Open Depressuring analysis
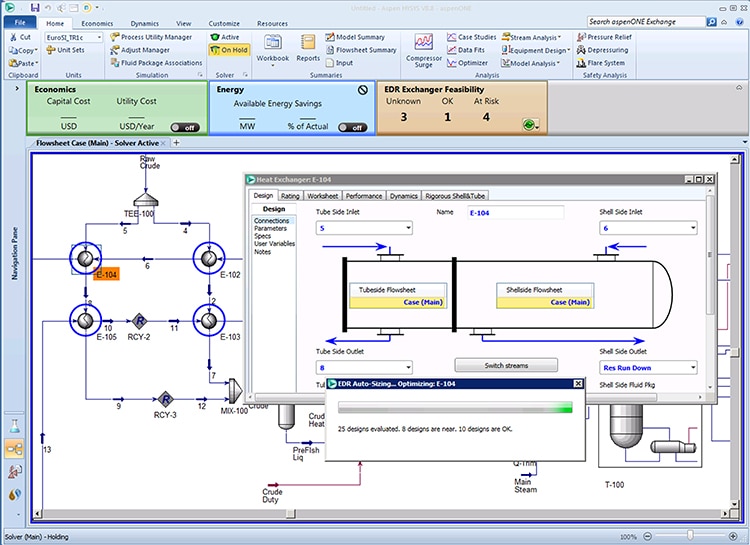750x545 pixels. (x=602, y=50)
